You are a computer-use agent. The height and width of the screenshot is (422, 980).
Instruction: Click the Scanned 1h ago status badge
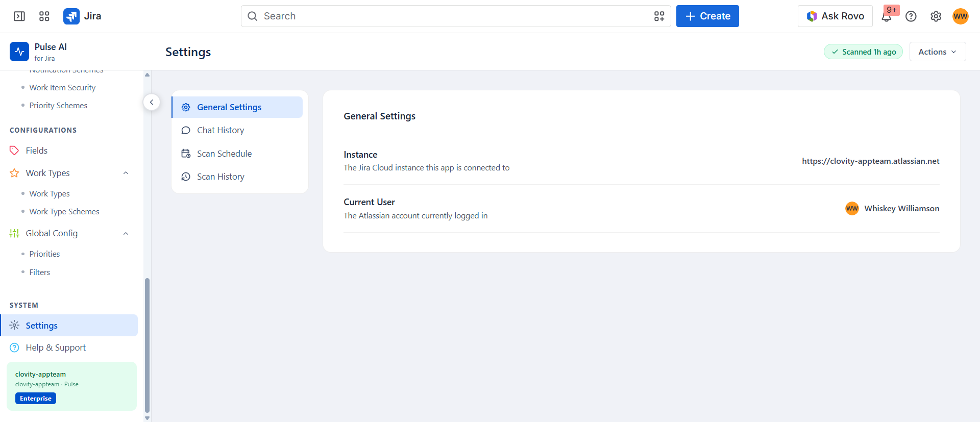(x=863, y=52)
